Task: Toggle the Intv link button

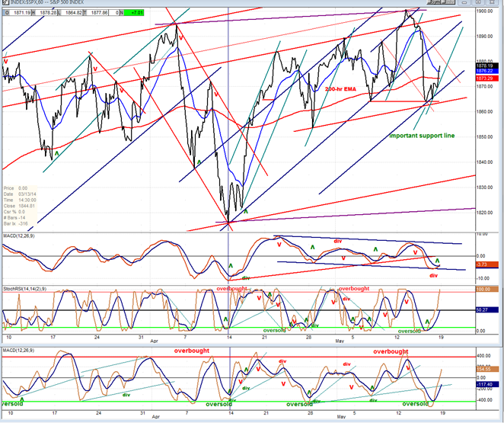Action: point(448,2)
